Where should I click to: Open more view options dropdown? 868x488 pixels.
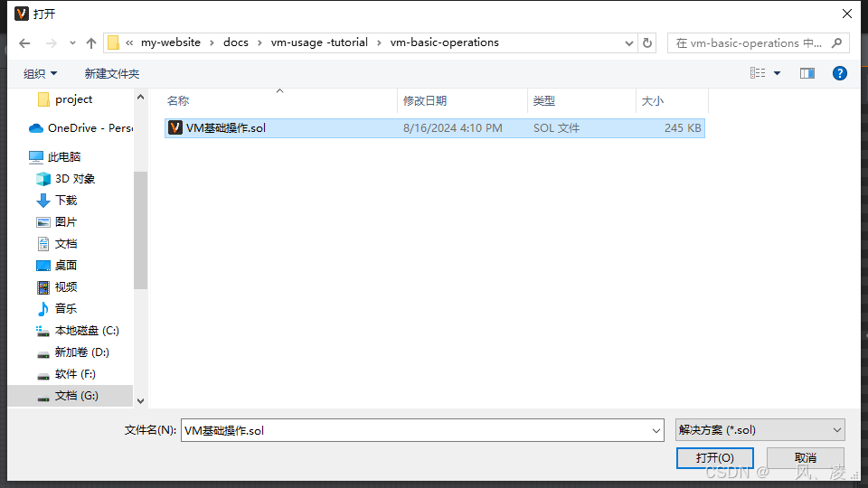pyautogui.click(x=778, y=73)
